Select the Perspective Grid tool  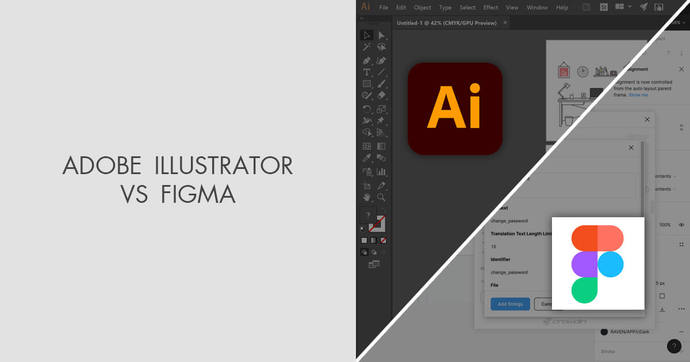click(x=381, y=132)
